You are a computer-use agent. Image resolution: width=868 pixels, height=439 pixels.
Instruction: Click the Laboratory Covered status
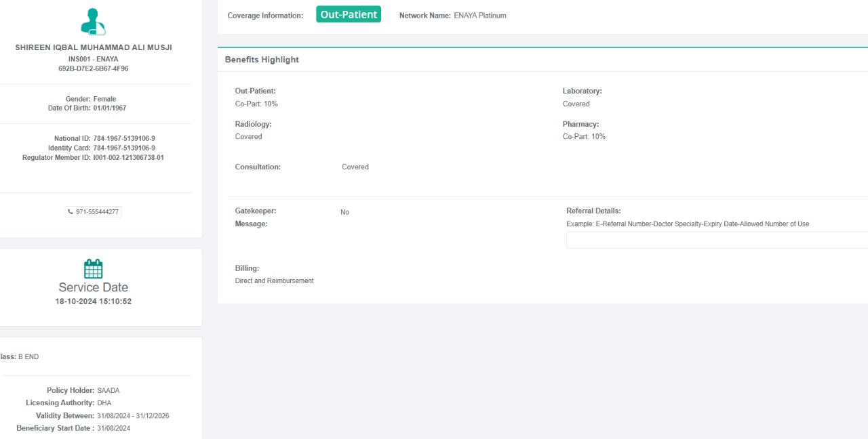click(x=576, y=104)
